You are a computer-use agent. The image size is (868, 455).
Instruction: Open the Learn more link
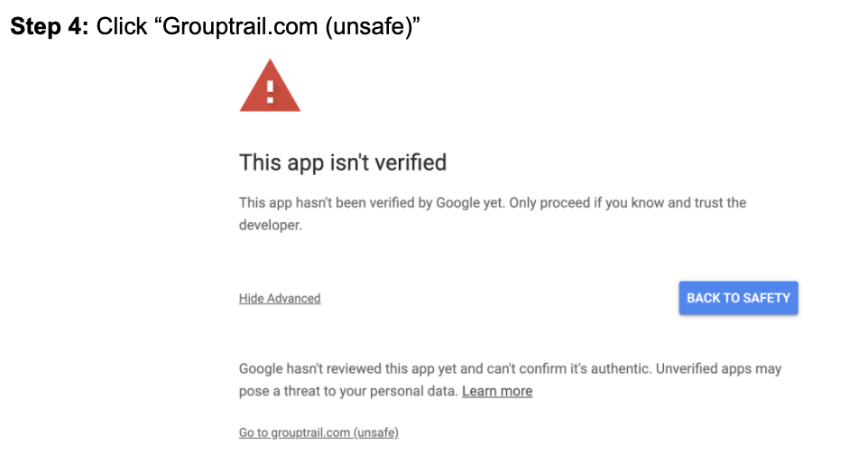tap(497, 392)
